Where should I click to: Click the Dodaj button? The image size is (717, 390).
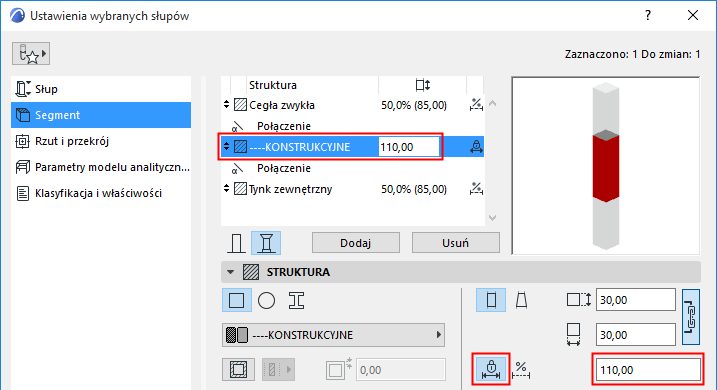coord(356,243)
